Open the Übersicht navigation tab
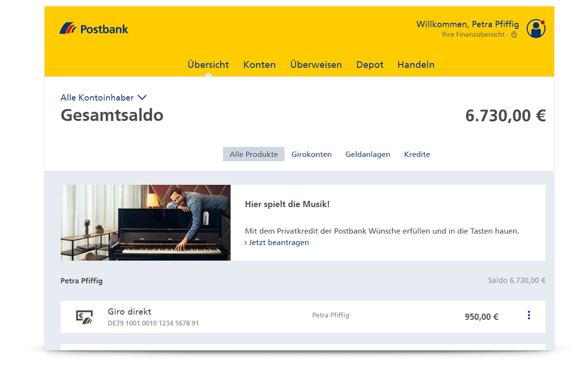 (x=208, y=65)
